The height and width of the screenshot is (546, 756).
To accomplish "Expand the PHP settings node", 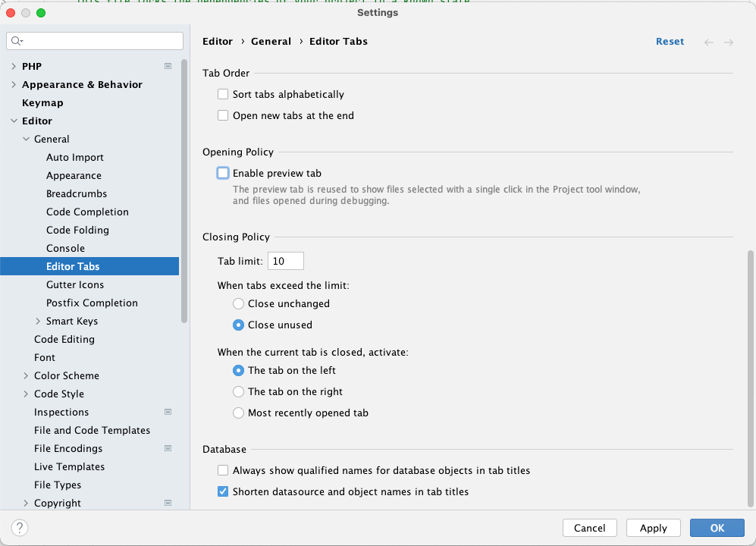I will pos(14,66).
